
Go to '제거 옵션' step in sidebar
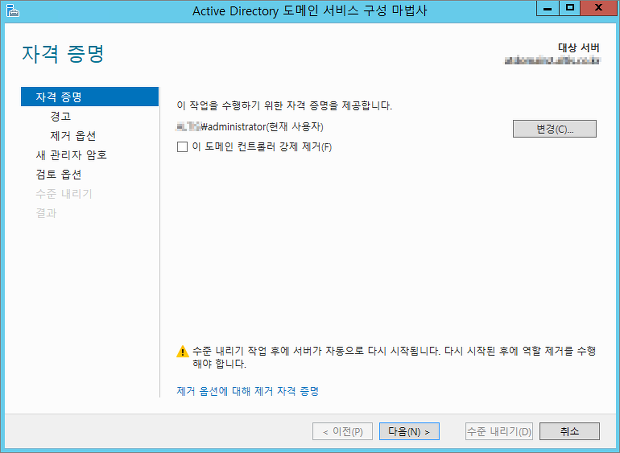coord(73,136)
